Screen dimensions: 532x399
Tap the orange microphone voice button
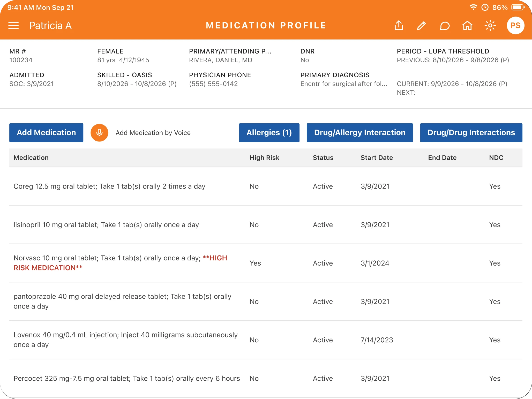tap(99, 133)
